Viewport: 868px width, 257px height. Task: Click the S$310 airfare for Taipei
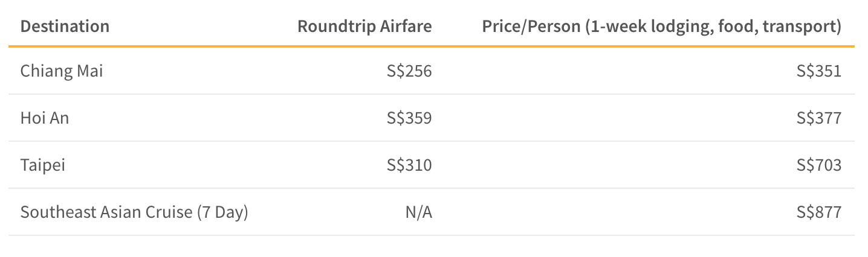(409, 165)
